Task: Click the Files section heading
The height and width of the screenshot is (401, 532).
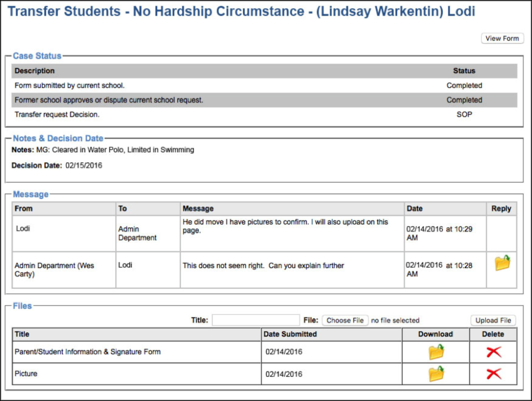Action: [x=22, y=306]
